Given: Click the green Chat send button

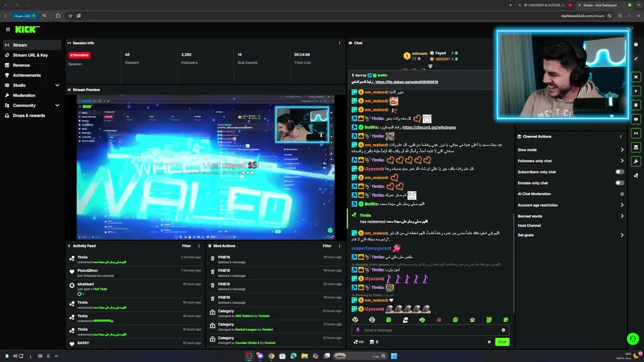Looking at the screenshot, I should (502, 342).
